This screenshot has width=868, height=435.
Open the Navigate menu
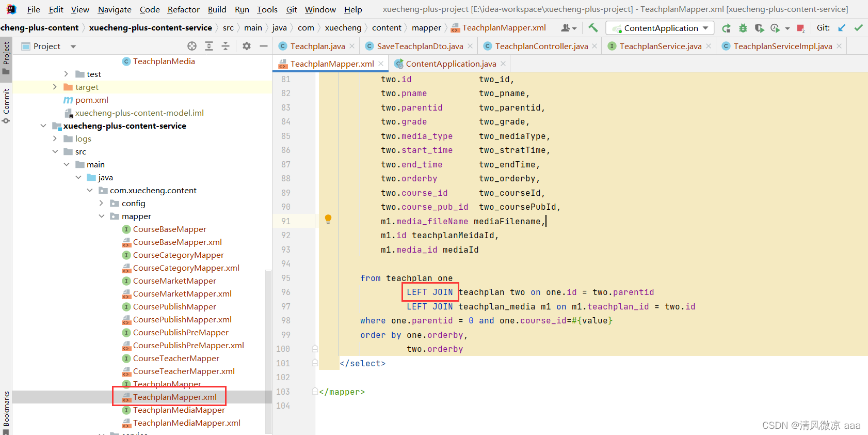(115, 9)
